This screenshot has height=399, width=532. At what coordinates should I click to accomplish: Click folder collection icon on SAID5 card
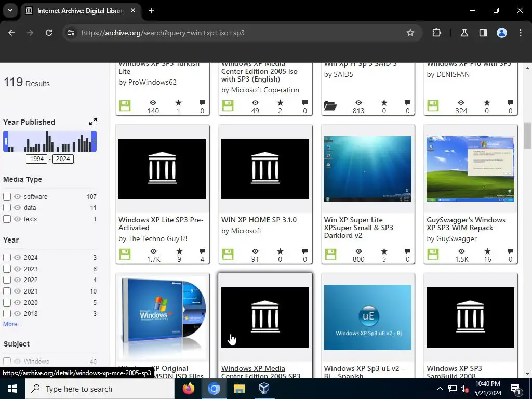(330, 106)
